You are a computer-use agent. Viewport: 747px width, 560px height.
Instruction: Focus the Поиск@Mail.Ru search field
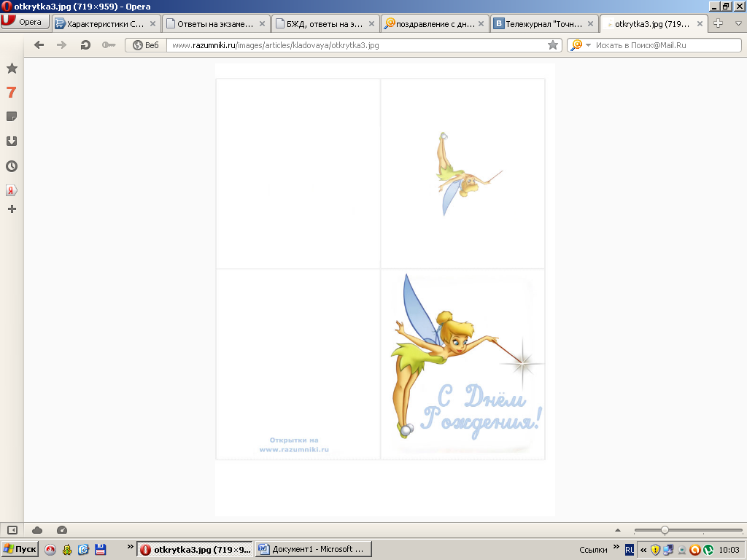[666, 45]
